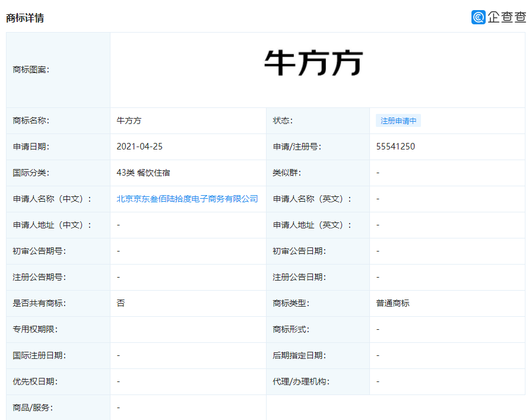The height and width of the screenshot is (420, 532).
Task: Click the 是否共有商标 label
Action: (x=39, y=303)
